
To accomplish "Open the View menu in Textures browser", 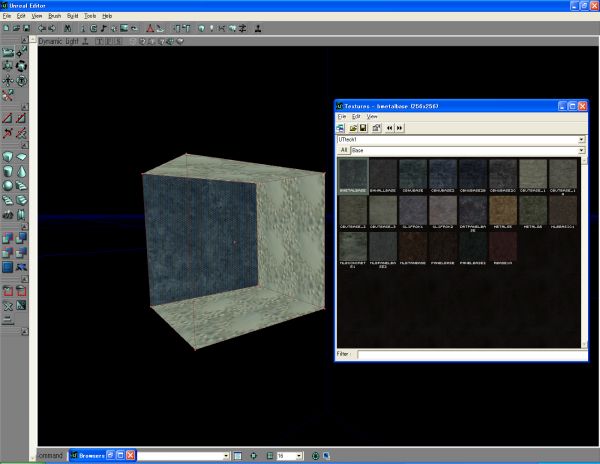I will [372, 116].
